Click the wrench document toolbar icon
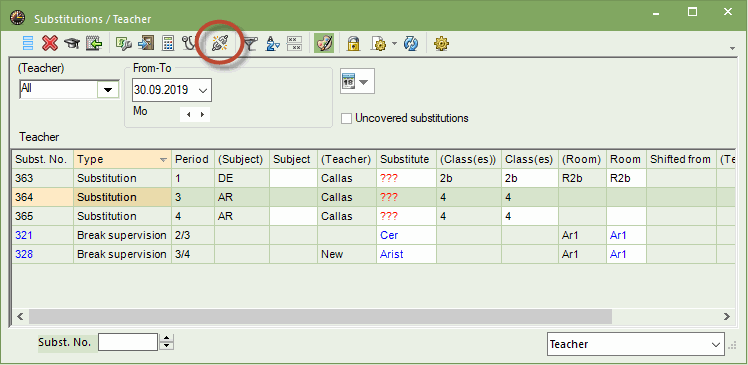 coord(124,43)
